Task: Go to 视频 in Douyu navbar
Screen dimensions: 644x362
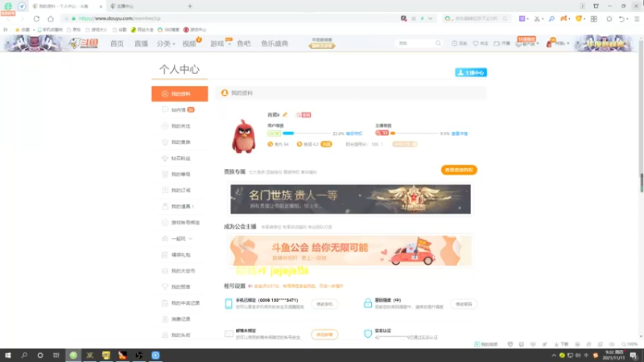Action: (x=189, y=43)
